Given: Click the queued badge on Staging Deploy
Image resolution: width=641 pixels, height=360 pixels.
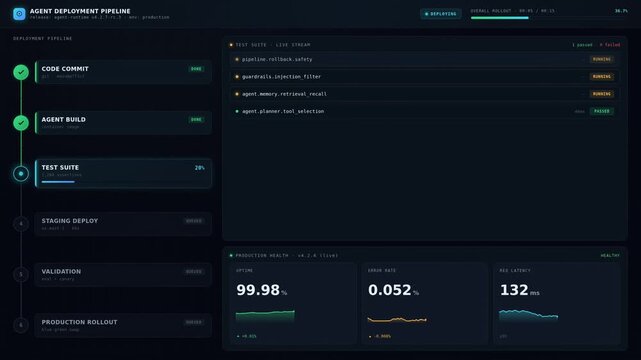Looking at the screenshot, I should point(194,221).
